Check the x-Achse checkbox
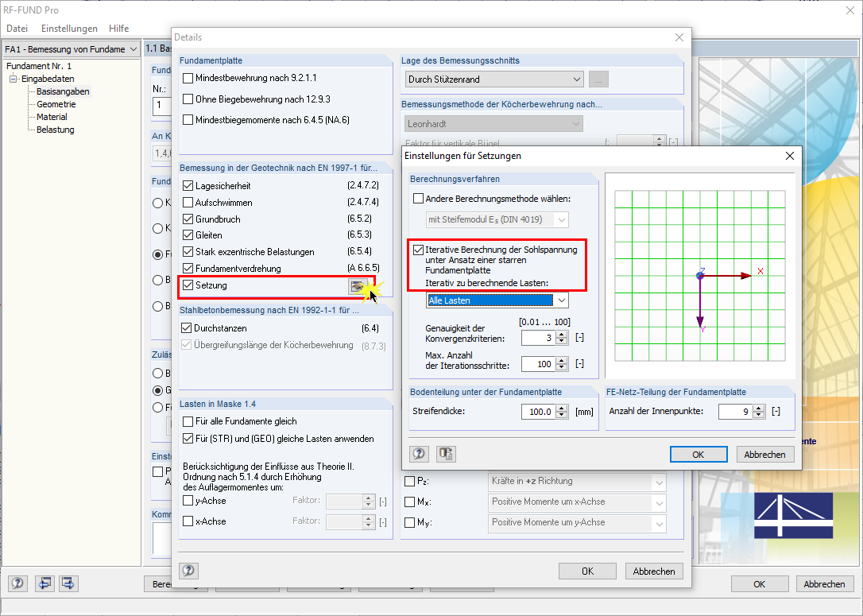The width and height of the screenshot is (863, 616). click(x=188, y=521)
